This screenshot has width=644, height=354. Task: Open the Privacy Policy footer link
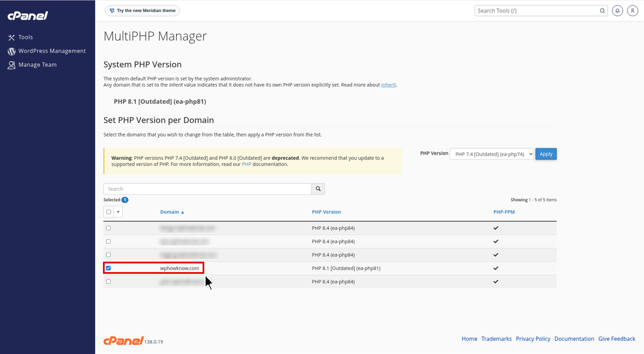533,339
